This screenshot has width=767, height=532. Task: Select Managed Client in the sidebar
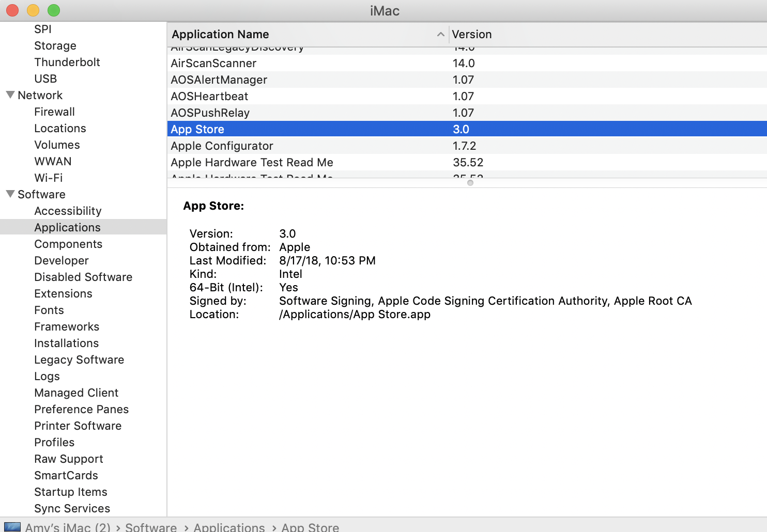[x=76, y=393]
